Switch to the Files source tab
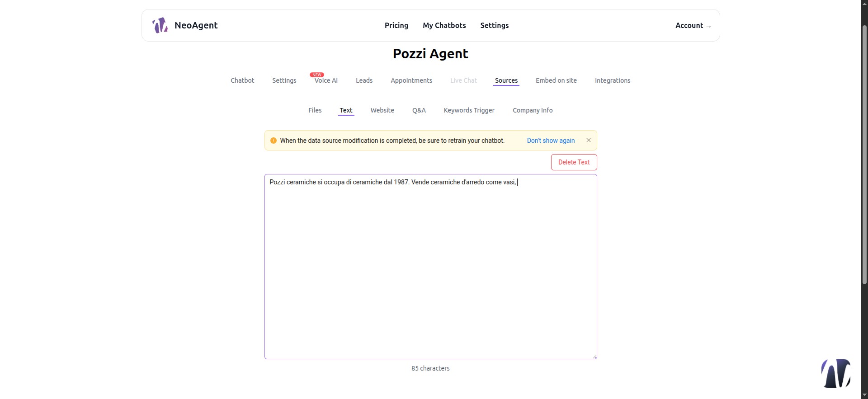 click(315, 110)
